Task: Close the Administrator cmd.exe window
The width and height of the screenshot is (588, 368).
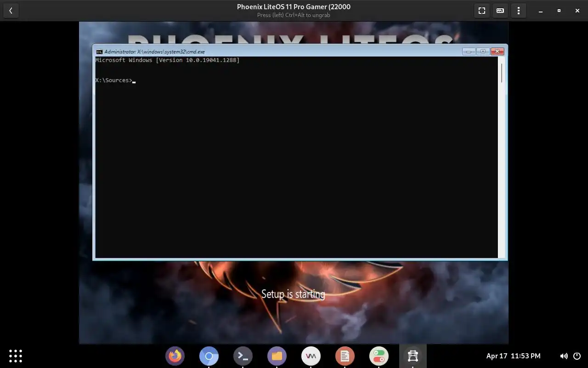Action: (498, 52)
